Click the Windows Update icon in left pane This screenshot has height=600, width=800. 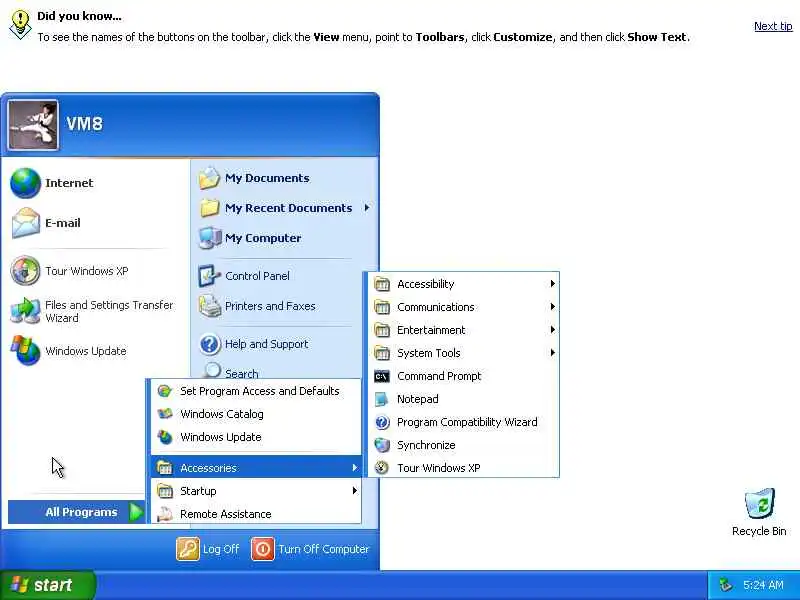click(26, 351)
